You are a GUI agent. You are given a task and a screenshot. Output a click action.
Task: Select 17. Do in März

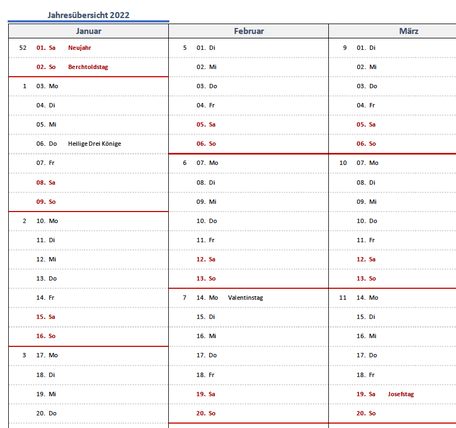point(367,355)
